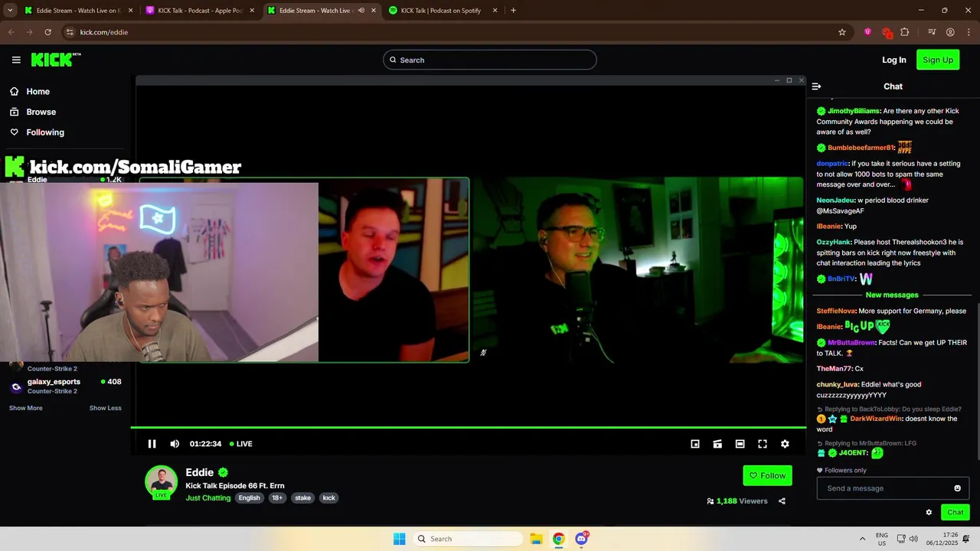The image size is (980, 551).
Task: View site information icon in address bar
Action: click(70, 32)
